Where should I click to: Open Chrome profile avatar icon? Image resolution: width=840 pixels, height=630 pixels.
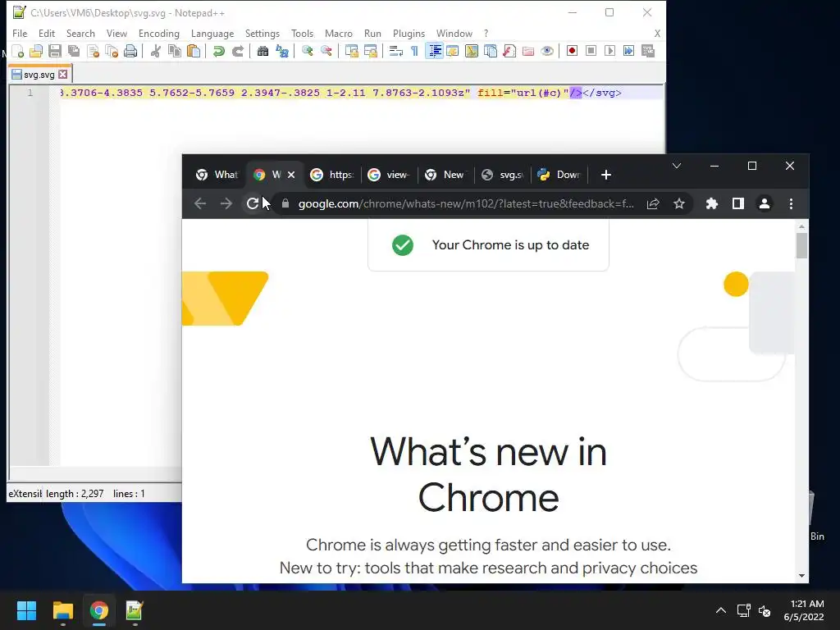[765, 203]
